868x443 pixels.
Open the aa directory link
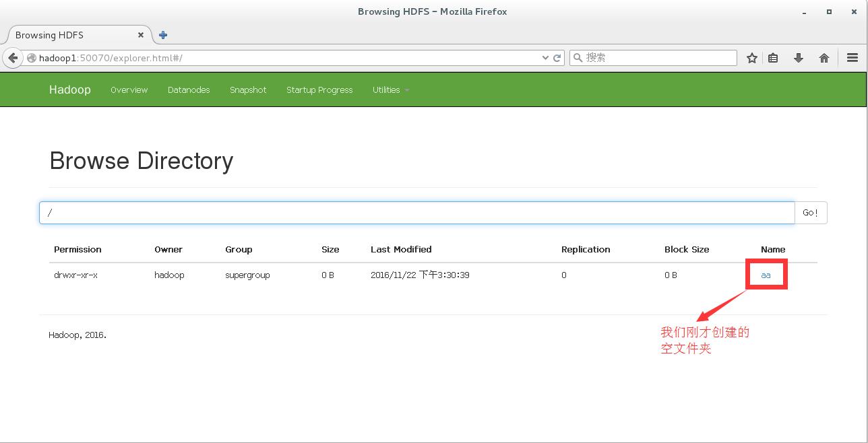[x=766, y=275]
